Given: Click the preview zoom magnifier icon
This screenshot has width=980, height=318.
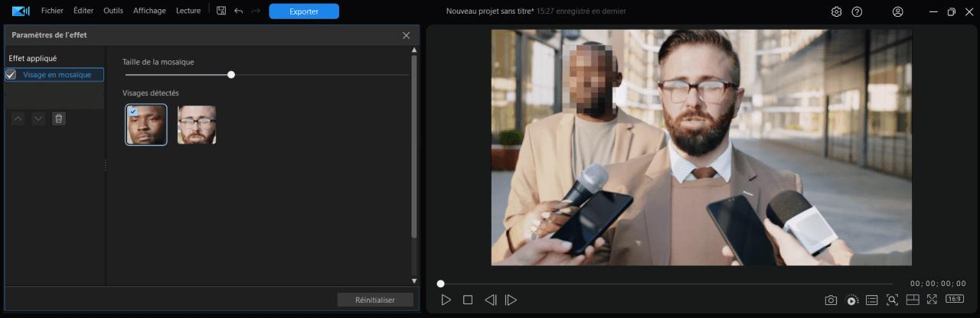Looking at the screenshot, I should [892, 300].
